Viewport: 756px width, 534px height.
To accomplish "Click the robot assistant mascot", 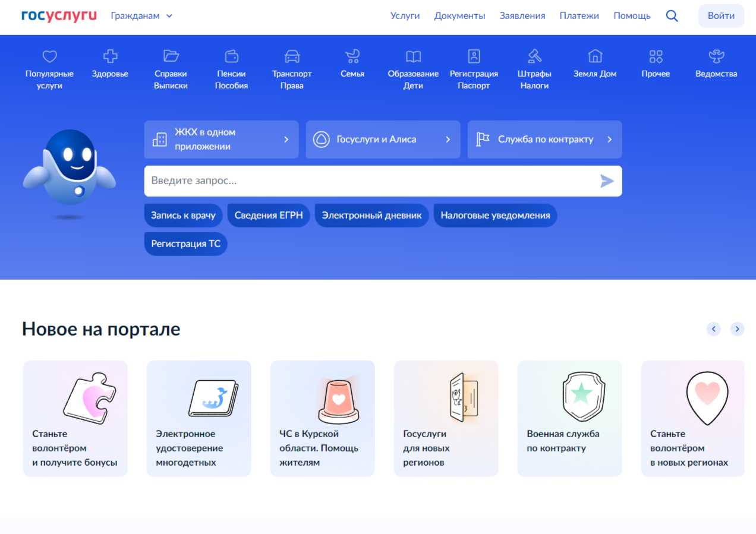I will (x=70, y=169).
